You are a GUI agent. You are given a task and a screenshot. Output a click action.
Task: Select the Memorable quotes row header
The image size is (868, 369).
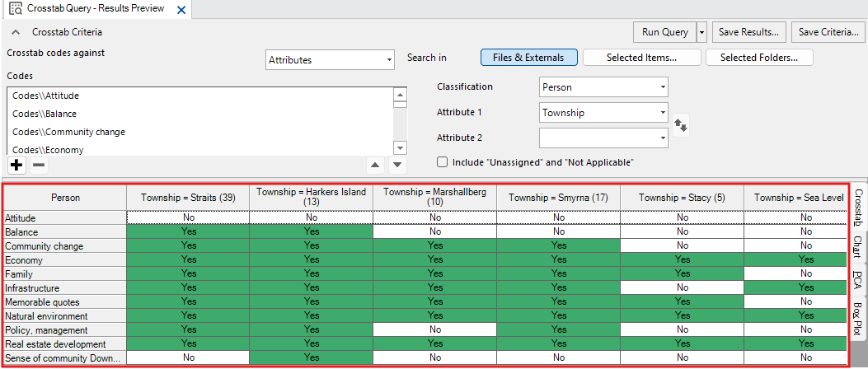point(65,302)
